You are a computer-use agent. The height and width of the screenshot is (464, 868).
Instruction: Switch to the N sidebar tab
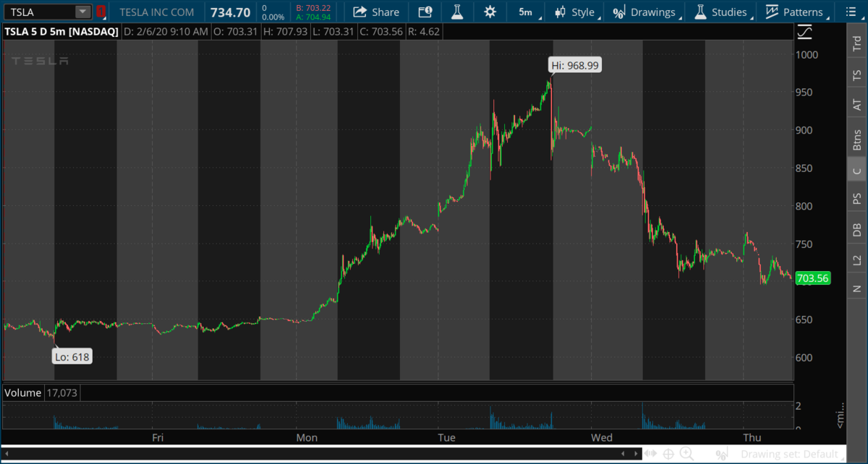click(x=857, y=288)
